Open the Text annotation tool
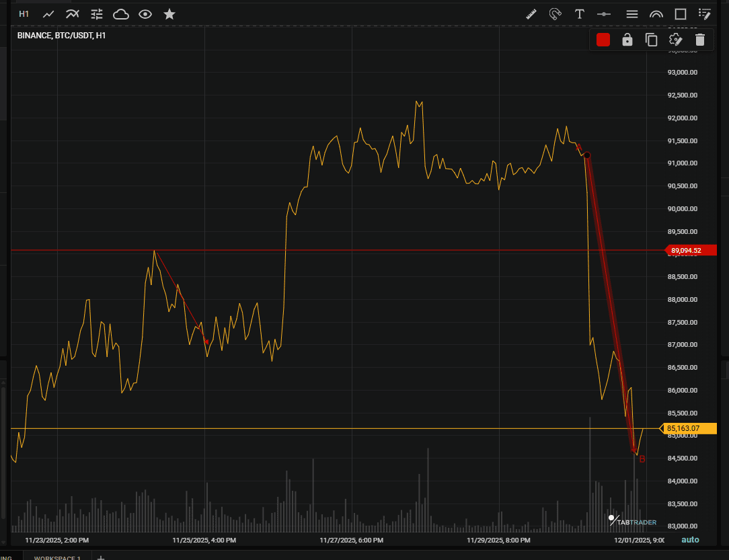The height and width of the screenshot is (560, 729). pos(579,13)
